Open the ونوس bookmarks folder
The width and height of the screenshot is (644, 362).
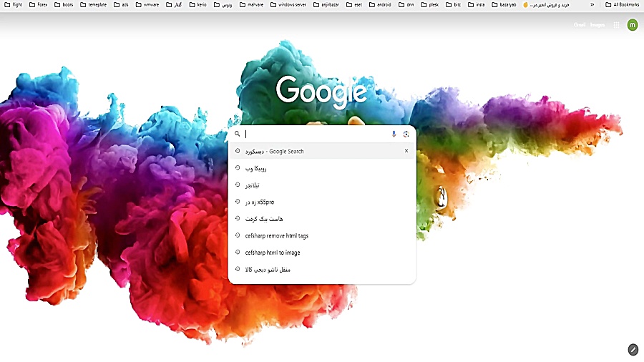[223, 5]
